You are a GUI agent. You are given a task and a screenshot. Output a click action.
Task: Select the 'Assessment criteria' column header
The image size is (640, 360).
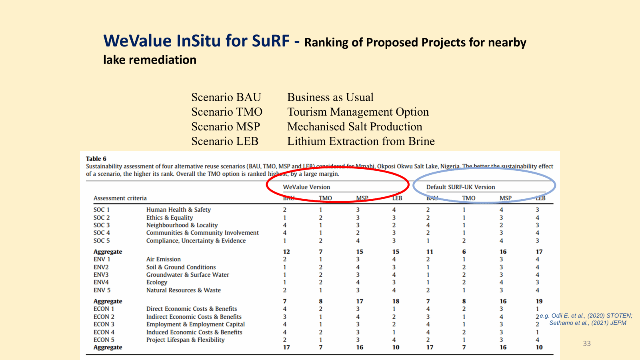point(120,198)
